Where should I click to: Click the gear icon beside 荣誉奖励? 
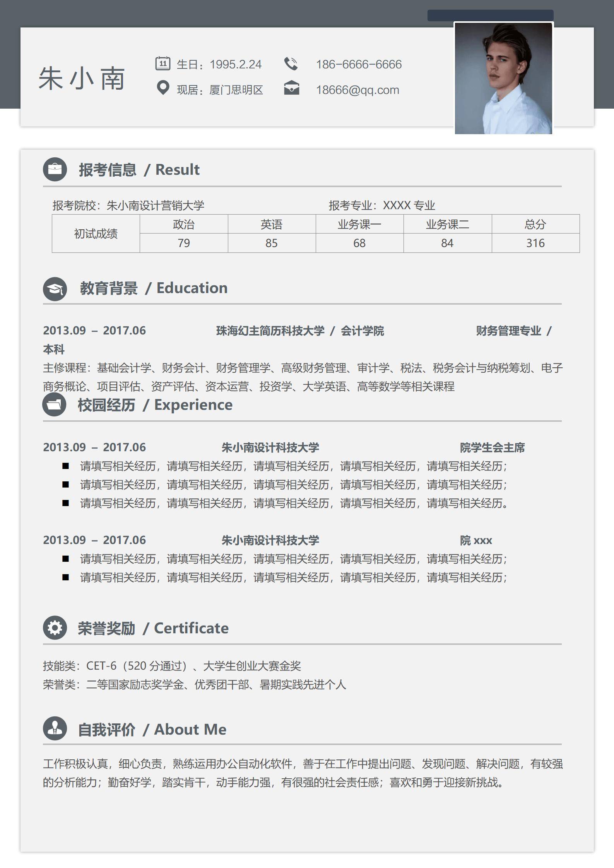click(55, 628)
